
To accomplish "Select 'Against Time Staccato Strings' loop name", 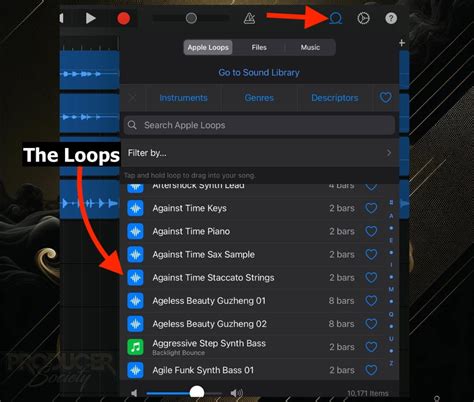I will pyautogui.click(x=213, y=278).
